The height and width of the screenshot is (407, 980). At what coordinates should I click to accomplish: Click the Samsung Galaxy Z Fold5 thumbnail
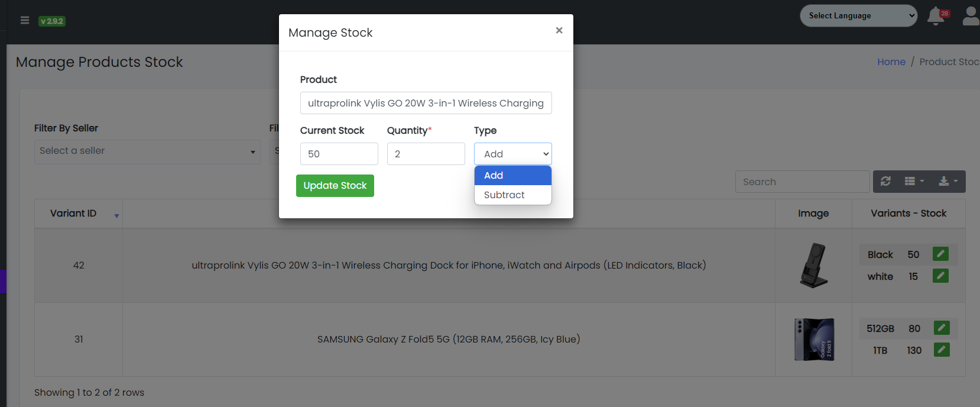[x=813, y=340]
